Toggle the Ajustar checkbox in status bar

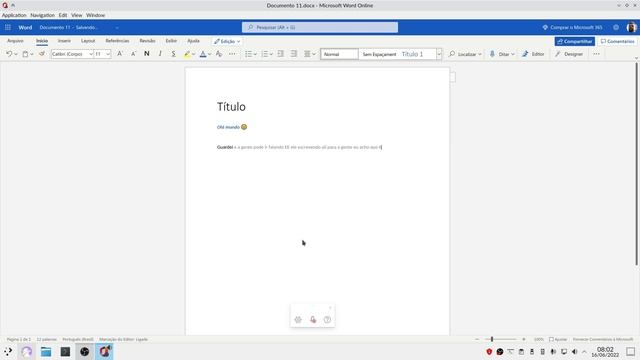[551, 339]
